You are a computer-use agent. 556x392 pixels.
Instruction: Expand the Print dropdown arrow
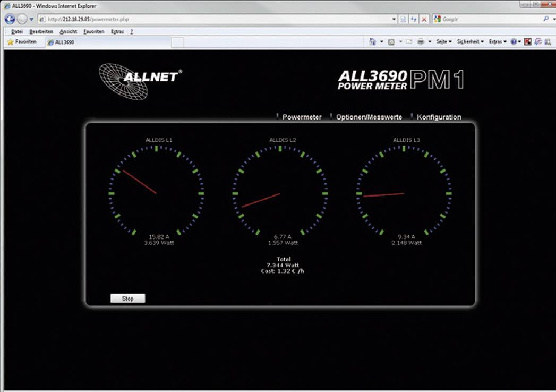click(430, 42)
